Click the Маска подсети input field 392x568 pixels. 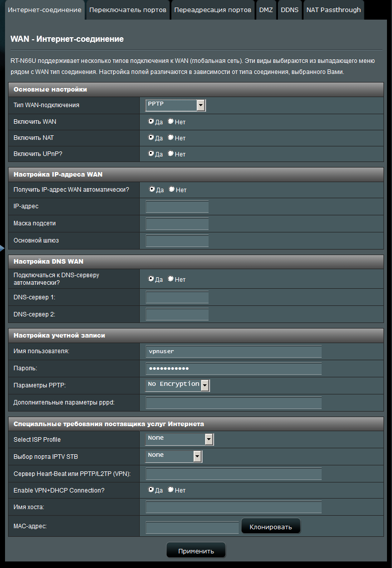pyautogui.click(x=177, y=223)
